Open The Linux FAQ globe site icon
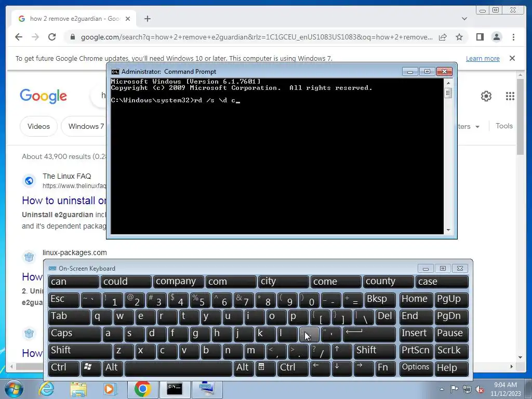 29,181
